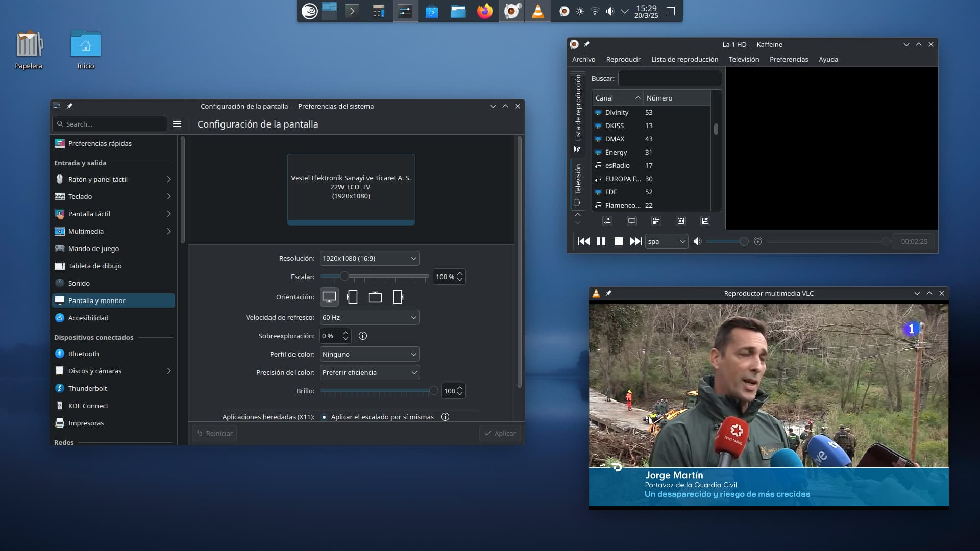Select portrait rotated-left orientation
Image resolution: width=980 pixels, height=551 pixels.
[352, 297]
